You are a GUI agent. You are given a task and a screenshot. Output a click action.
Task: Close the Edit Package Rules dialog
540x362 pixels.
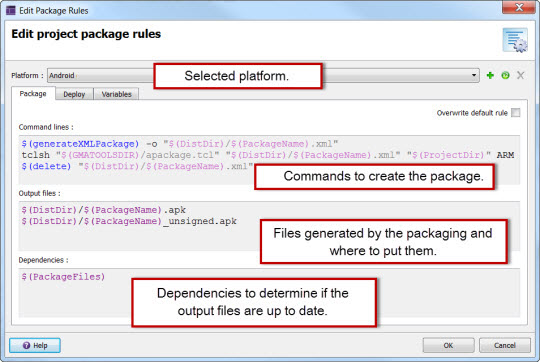pos(519,7)
